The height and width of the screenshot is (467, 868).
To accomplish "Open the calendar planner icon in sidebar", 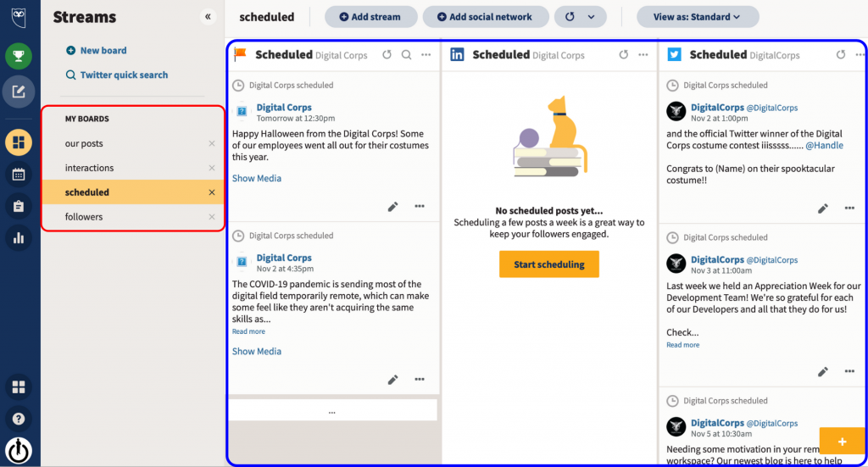I will click(x=19, y=175).
